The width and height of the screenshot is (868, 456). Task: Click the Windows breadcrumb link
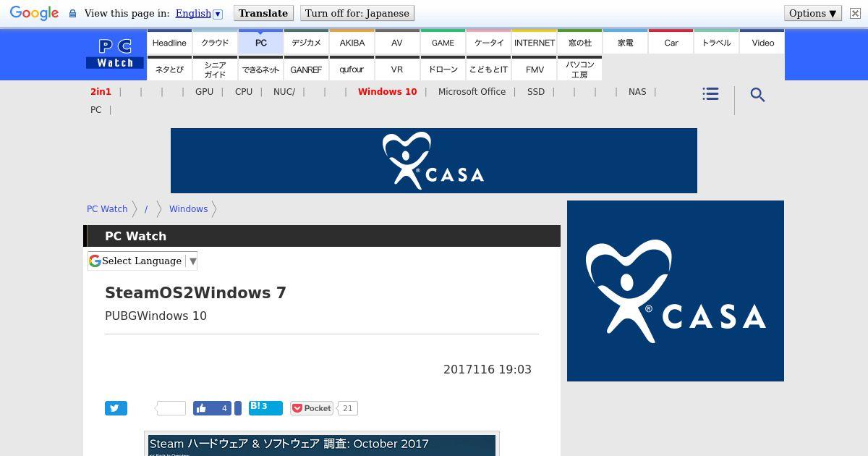pyautogui.click(x=188, y=208)
